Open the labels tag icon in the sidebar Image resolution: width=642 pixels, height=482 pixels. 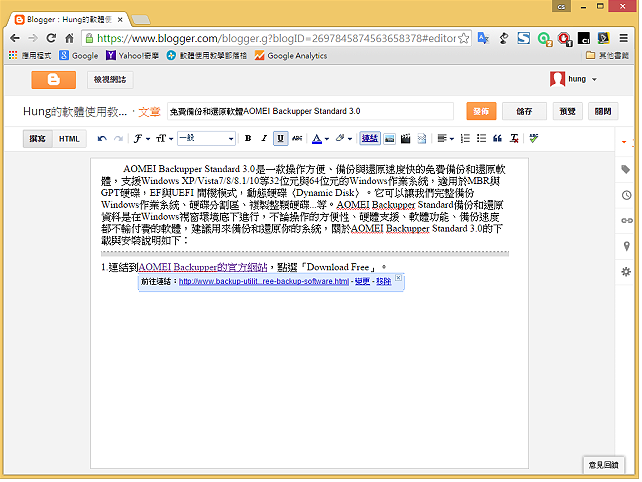[626, 169]
